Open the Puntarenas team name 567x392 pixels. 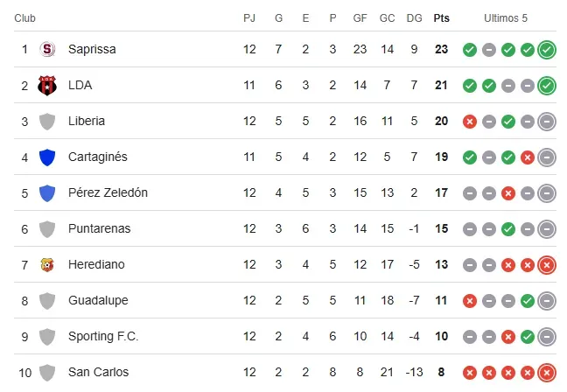pyautogui.click(x=99, y=228)
